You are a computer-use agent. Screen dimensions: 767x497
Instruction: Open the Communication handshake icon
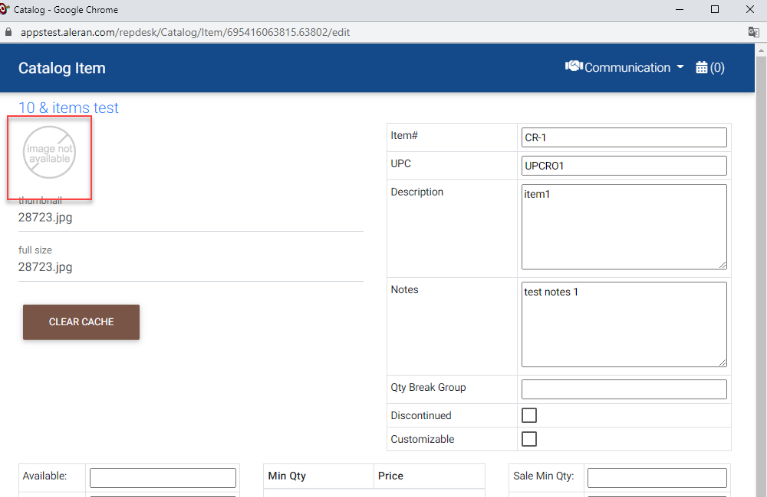tap(574, 66)
